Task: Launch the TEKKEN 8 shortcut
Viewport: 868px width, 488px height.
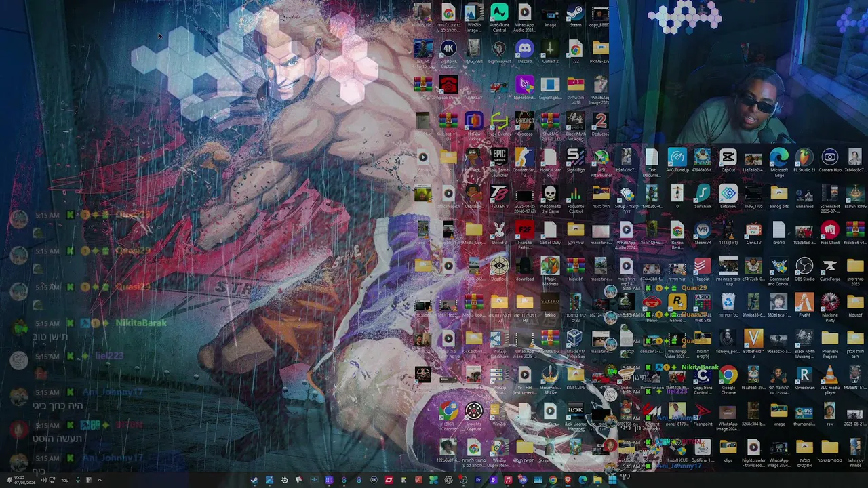Action: pyautogui.click(x=499, y=197)
